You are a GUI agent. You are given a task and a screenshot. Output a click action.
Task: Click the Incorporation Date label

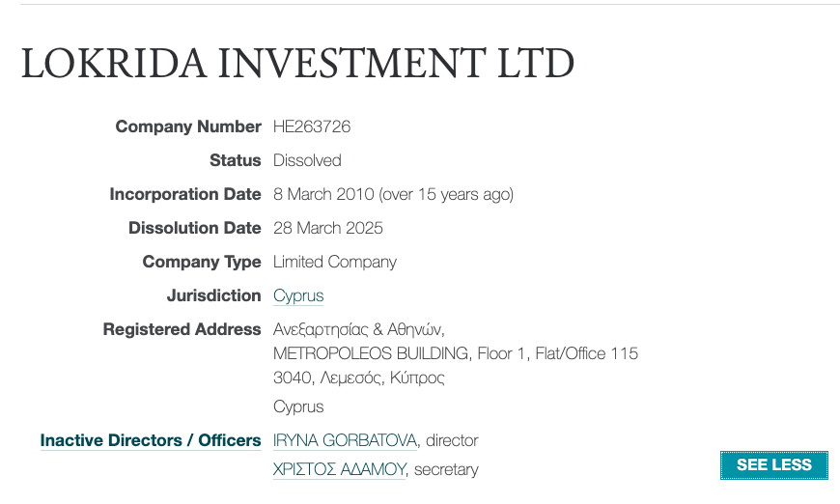coord(185,194)
